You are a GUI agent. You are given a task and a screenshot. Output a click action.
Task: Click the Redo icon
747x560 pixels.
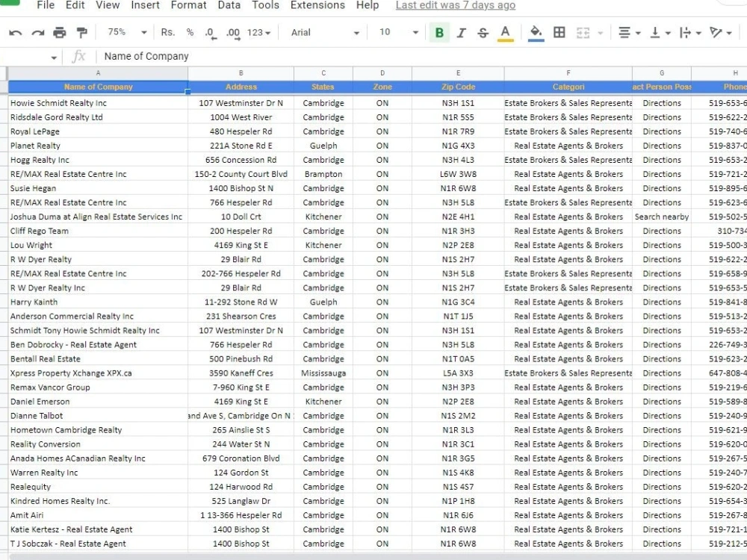pyautogui.click(x=37, y=33)
